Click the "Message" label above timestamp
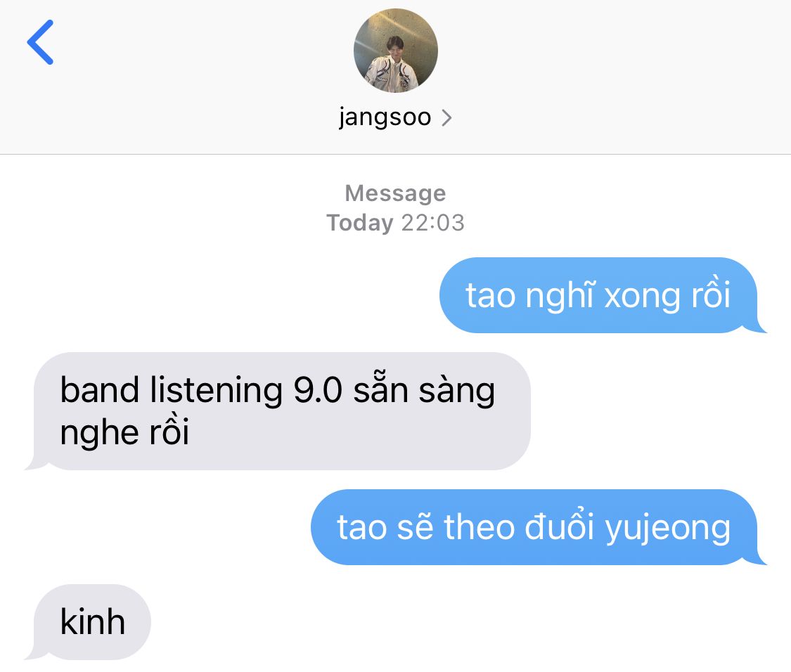Image resolution: width=791 pixels, height=672 pixels. point(395,193)
